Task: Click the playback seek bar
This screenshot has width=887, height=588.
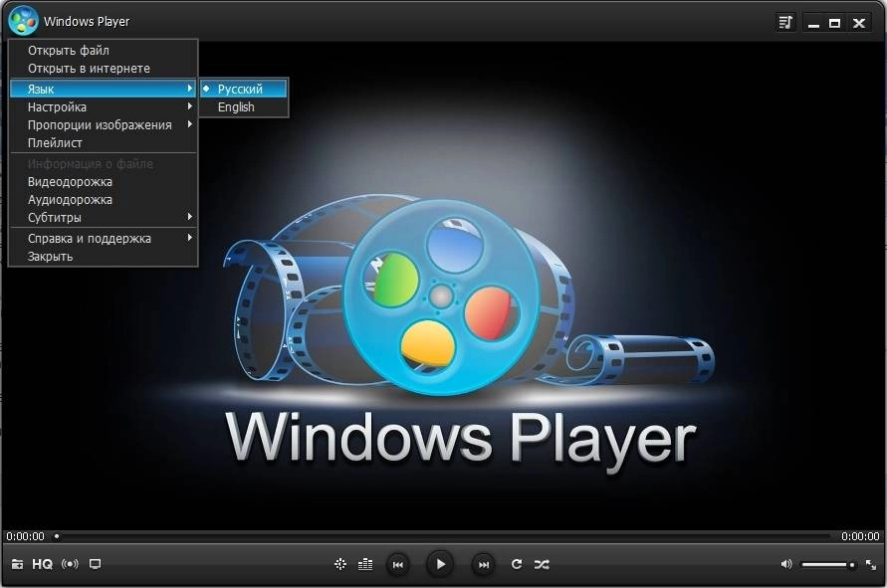Action: tap(443, 535)
